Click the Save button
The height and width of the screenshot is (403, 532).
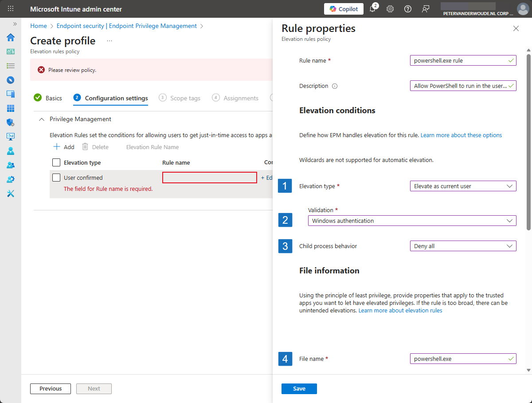[x=299, y=389]
